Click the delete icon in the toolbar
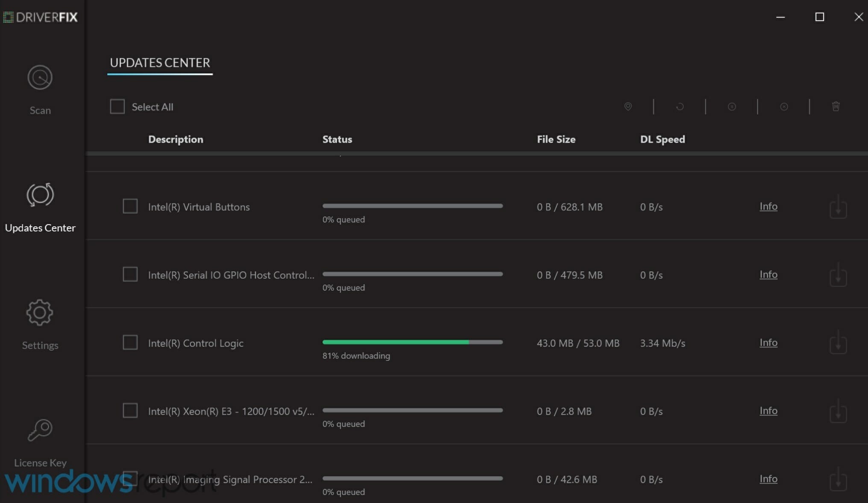The height and width of the screenshot is (503, 868). 836,106
